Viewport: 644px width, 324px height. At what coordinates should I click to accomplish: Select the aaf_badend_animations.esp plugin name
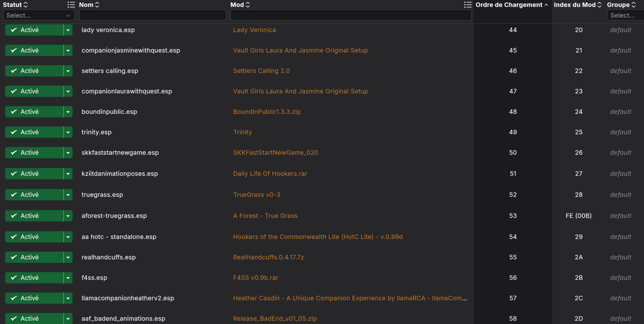[123, 319]
